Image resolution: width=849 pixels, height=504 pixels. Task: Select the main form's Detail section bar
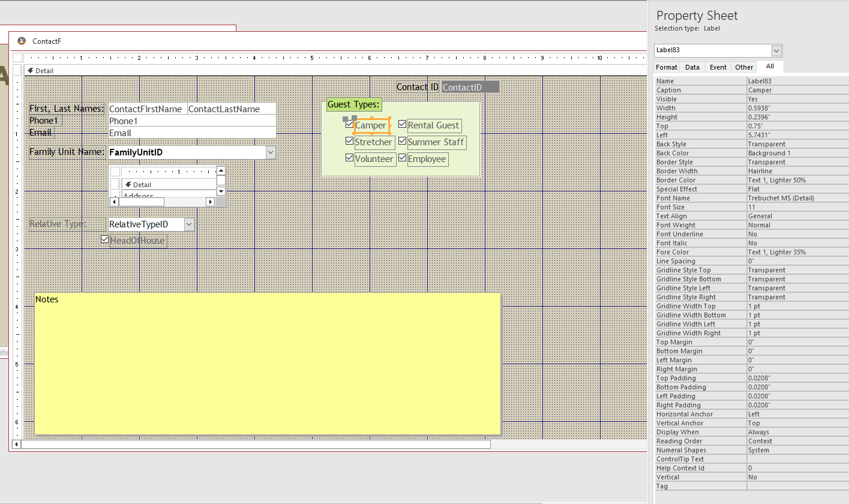click(x=336, y=70)
